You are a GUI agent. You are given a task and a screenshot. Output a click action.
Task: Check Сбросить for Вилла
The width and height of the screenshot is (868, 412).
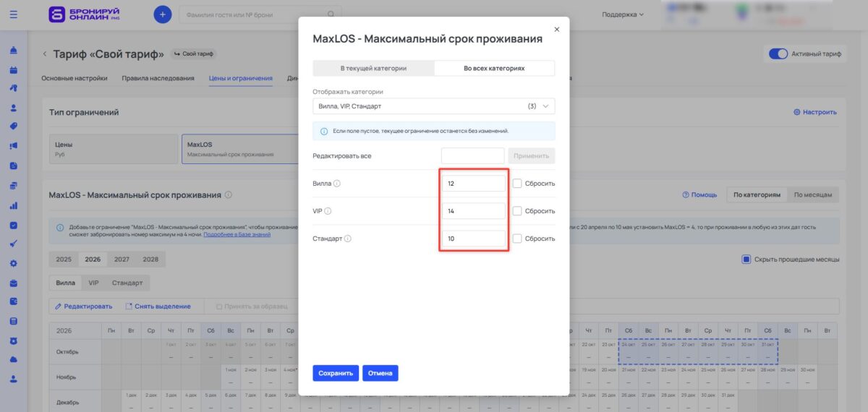coord(517,184)
